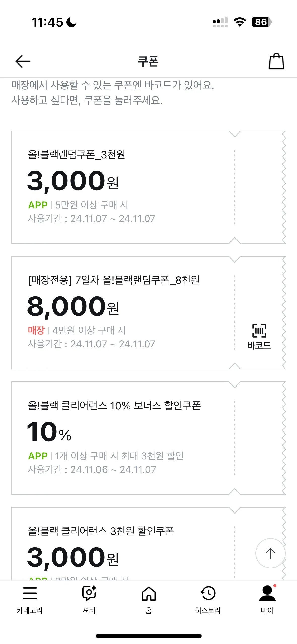Tap the [매장전용] 7일차 8천원 coupon title
The height and width of the screenshot is (644, 297).
coord(114,280)
